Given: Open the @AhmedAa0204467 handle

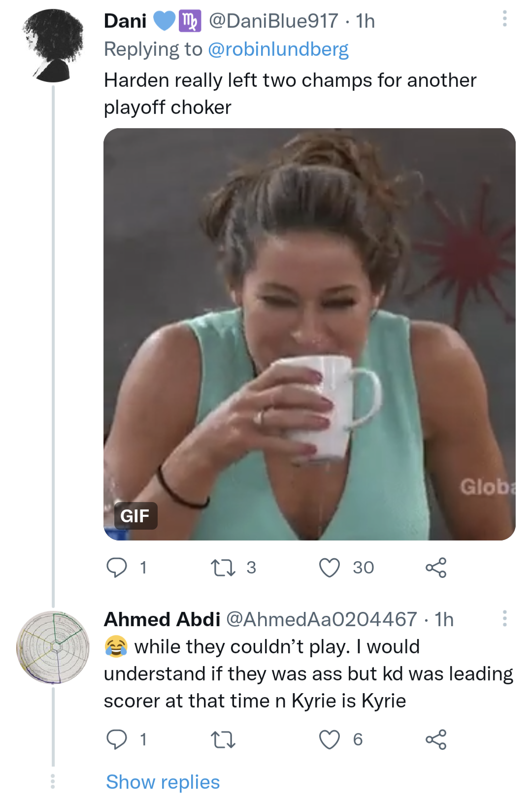Looking at the screenshot, I should 321,619.
